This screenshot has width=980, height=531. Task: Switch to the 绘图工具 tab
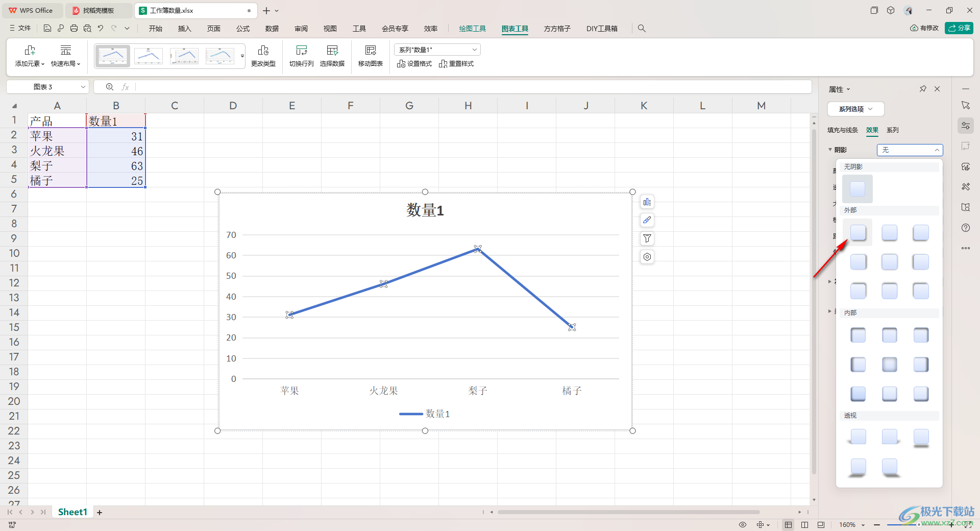473,29
